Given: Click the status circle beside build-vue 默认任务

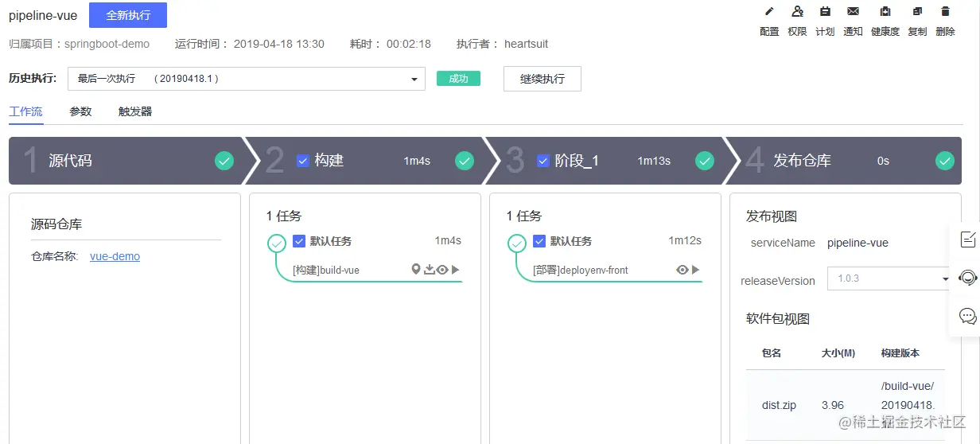Looking at the screenshot, I should click(277, 243).
